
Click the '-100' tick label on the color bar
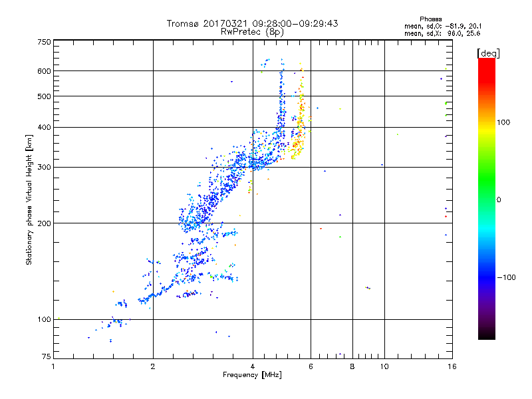(506, 277)
